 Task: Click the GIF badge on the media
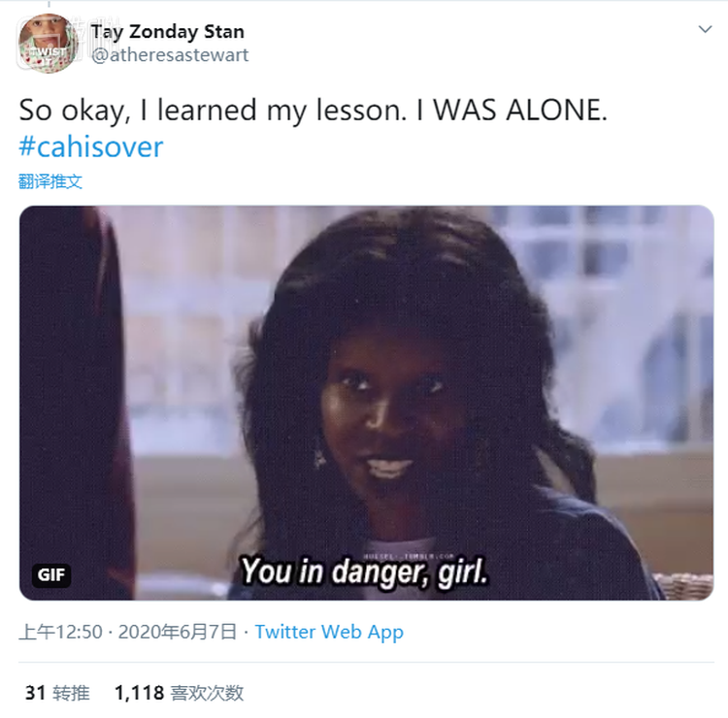click(x=51, y=575)
